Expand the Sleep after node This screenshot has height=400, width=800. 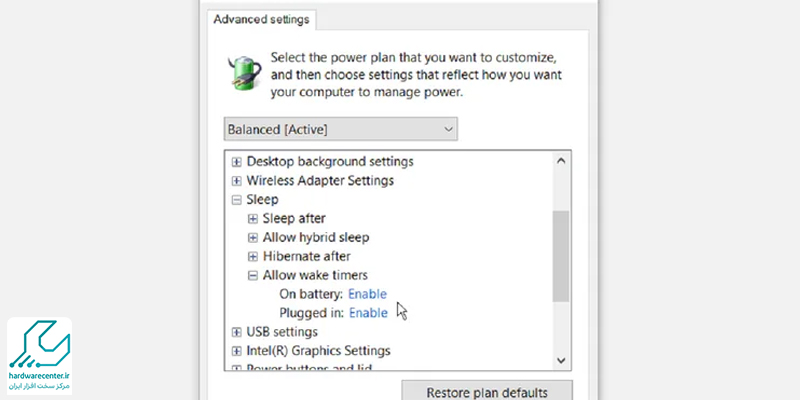253,218
